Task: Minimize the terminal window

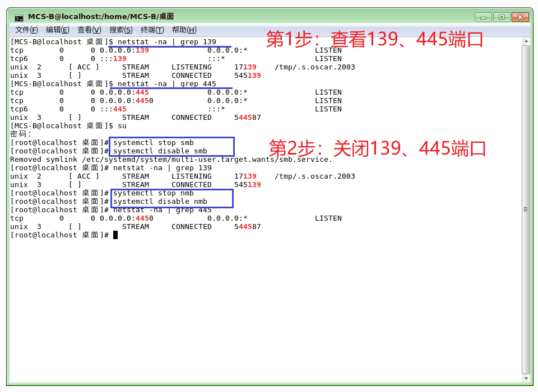Action: click(x=484, y=17)
